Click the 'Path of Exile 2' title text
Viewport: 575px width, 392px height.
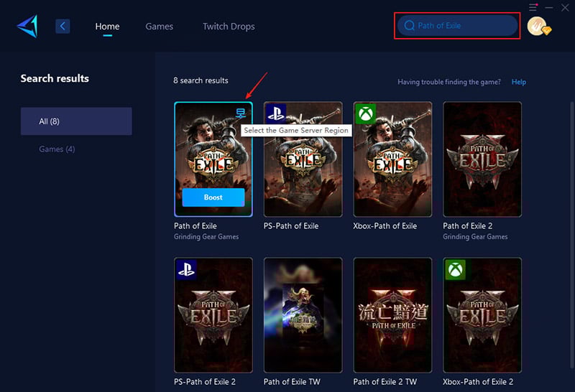(468, 226)
